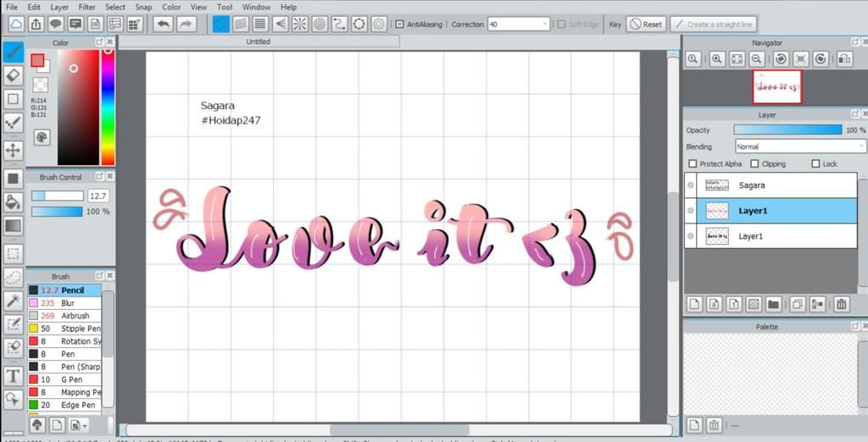Screen dimensions: 868x442
Task: Adjust the brush size slider
Action: click(x=57, y=196)
